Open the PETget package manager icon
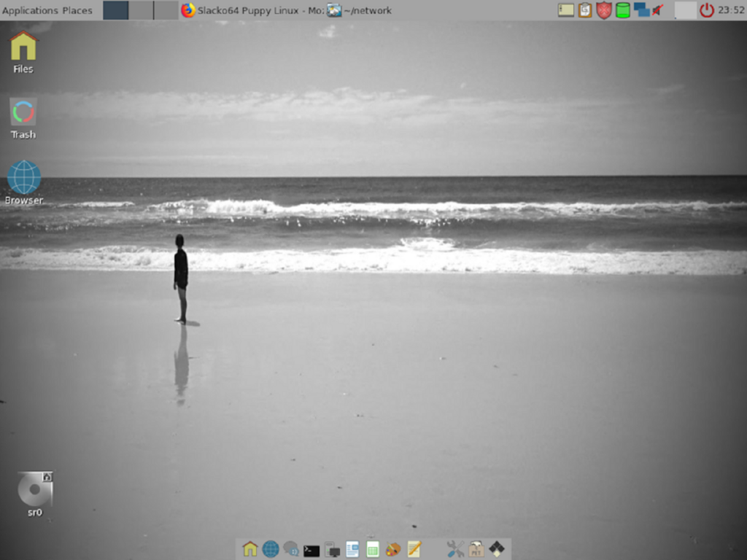The height and width of the screenshot is (560, 747). tap(476, 549)
